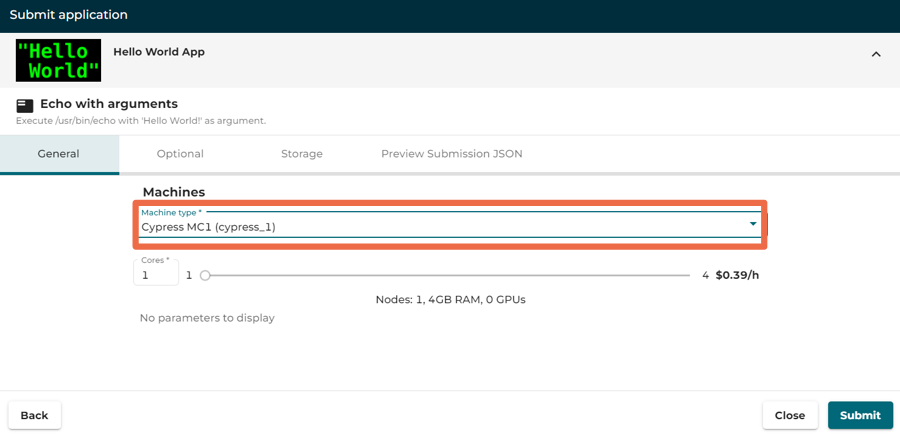The image size is (900, 436).
Task: Click the Echo with arguments heading
Action: click(x=109, y=104)
